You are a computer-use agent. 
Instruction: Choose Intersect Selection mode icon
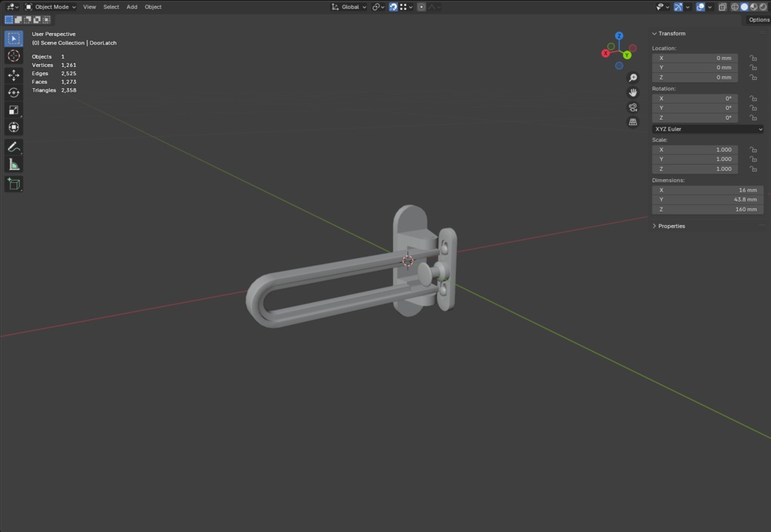(x=46, y=20)
